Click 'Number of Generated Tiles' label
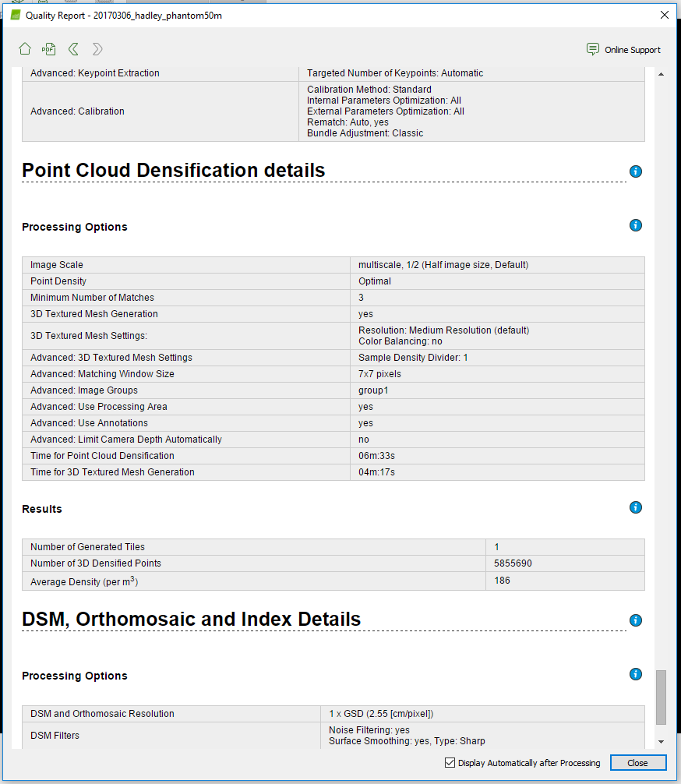The width and height of the screenshot is (681, 784). [87, 547]
